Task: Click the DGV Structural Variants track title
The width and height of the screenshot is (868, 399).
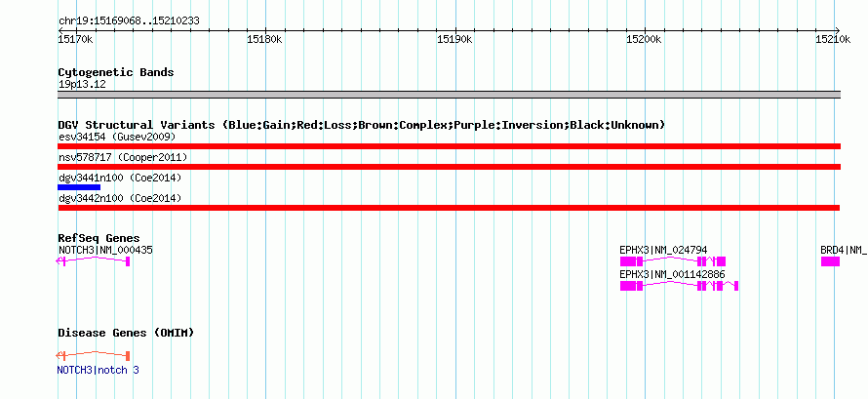Action: [x=362, y=125]
